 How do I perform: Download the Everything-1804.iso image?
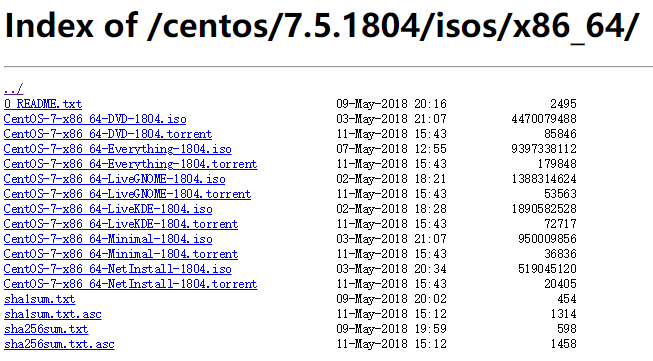pyautogui.click(x=117, y=149)
